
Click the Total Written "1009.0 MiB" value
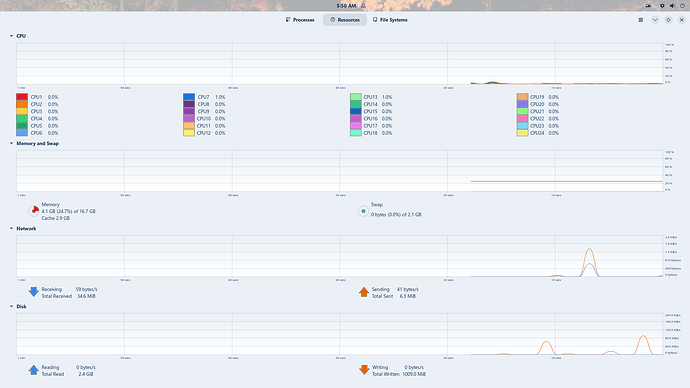(414, 374)
